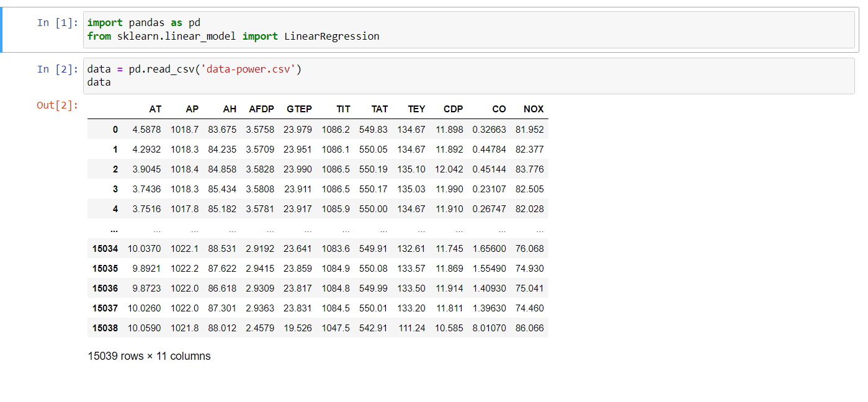
Task: Click the TIT column header
Action: 343,109
